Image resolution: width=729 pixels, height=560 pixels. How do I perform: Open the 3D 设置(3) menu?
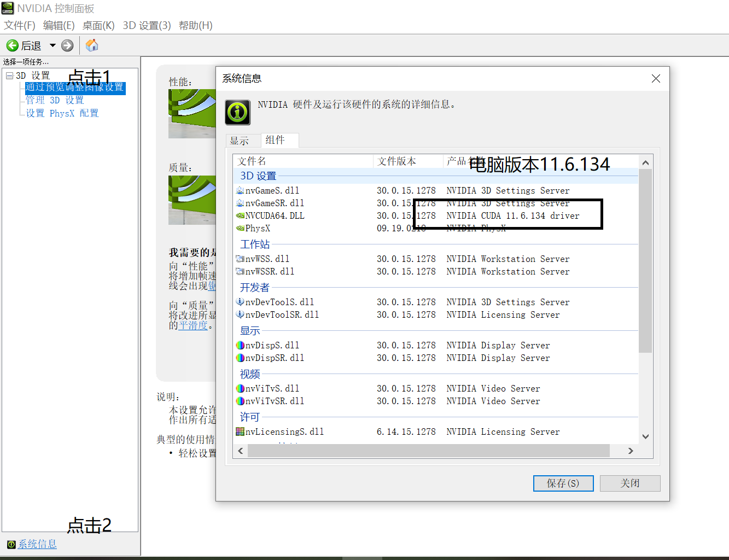pos(147,26)
